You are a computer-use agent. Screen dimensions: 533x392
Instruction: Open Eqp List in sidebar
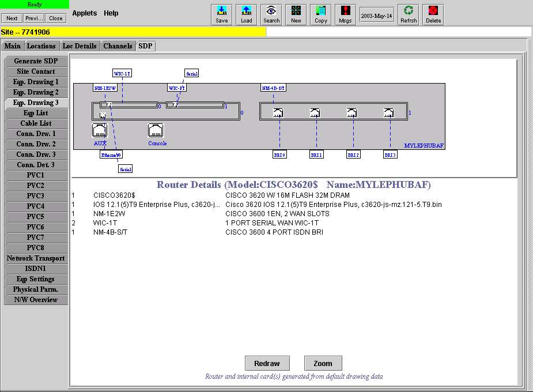pyautogui.click(x=36, y=113)
